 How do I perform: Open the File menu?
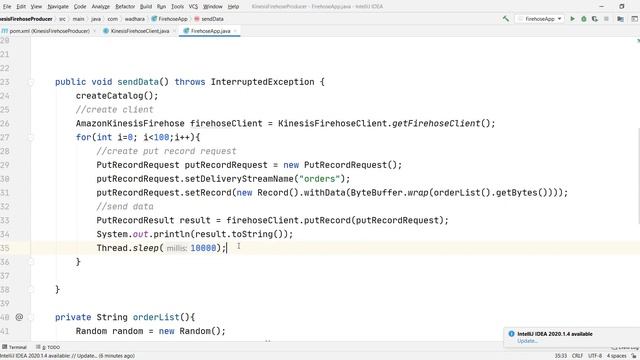coord(7,7)
